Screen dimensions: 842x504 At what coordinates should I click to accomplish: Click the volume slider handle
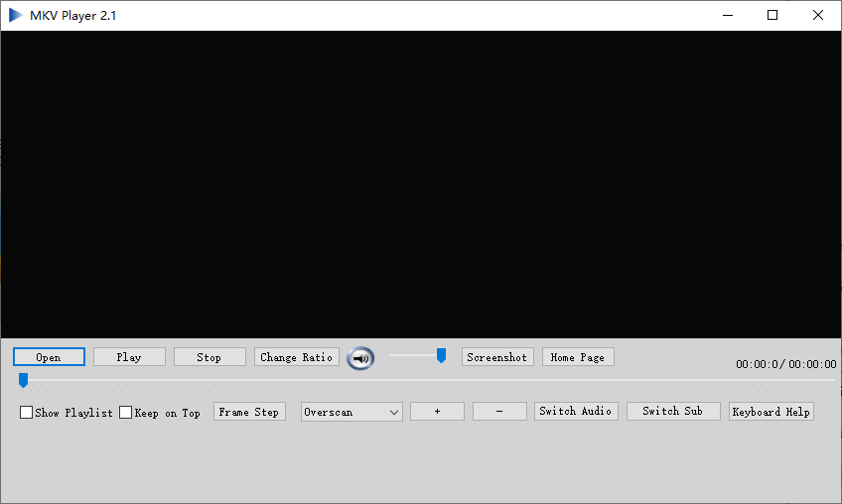[441, 355]
